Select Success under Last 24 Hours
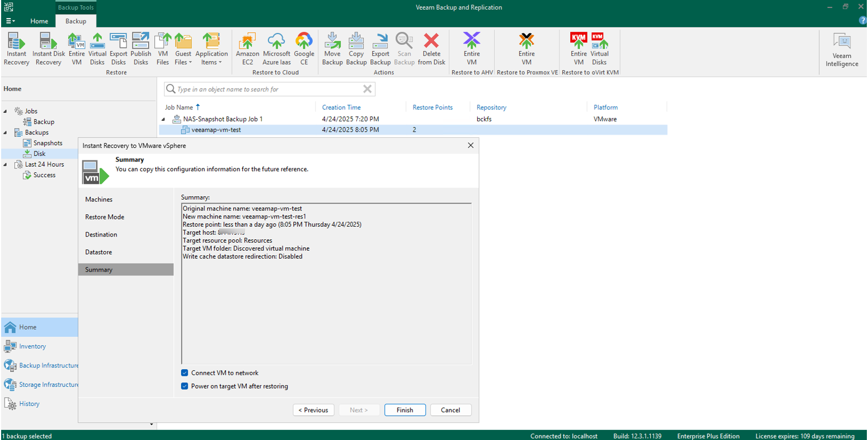This screenshot has width=868, height=440. [39, 175]
